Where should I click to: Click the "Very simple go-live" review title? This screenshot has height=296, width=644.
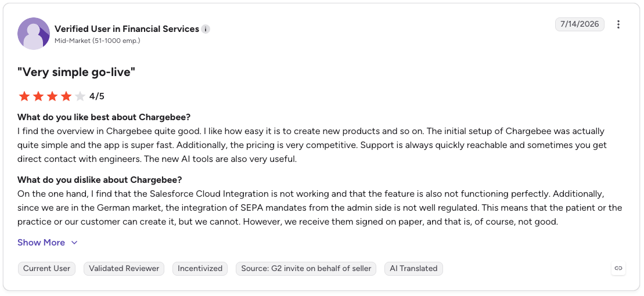(x=77, y=73)
